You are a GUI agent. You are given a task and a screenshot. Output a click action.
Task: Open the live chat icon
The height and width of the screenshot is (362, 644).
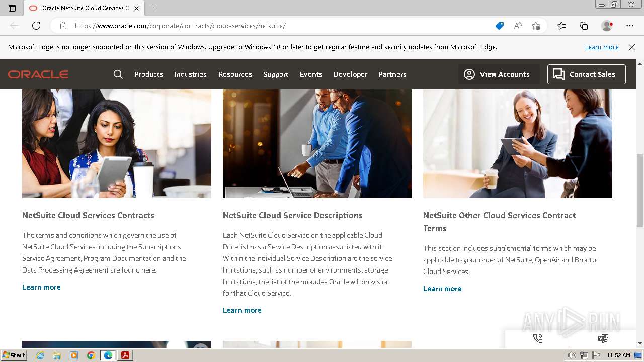pyautogui.click(x=603, y=339)
